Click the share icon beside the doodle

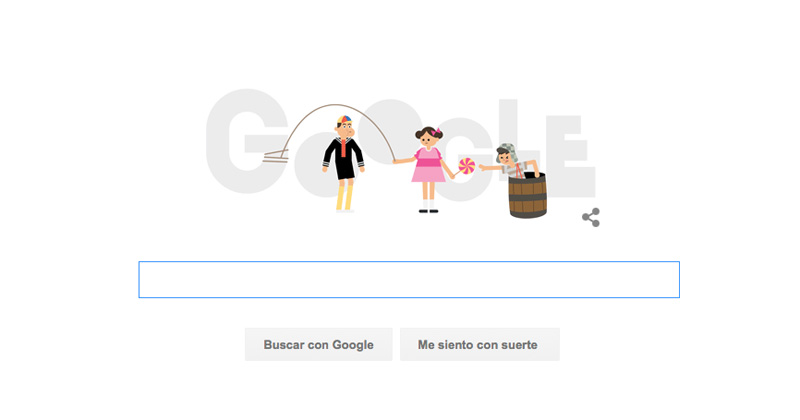pyautogui.click(x=591, y=217)
